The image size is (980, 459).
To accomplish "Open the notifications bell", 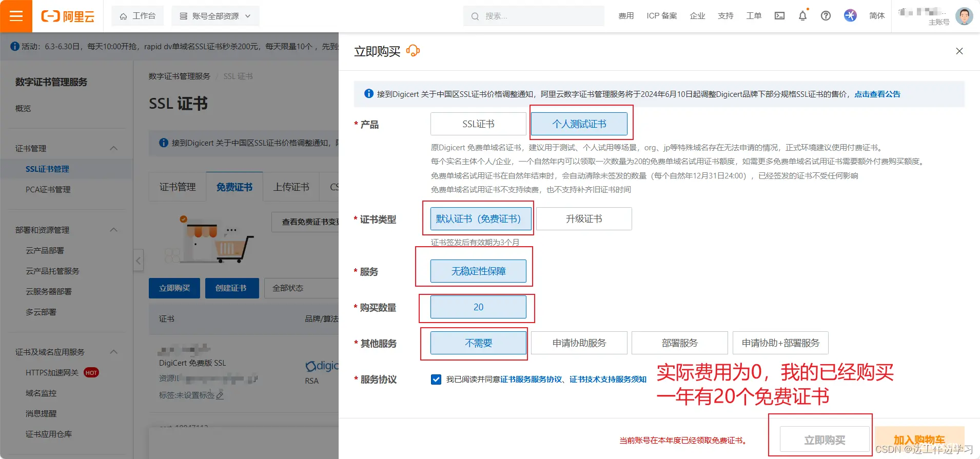I will 803,16.
